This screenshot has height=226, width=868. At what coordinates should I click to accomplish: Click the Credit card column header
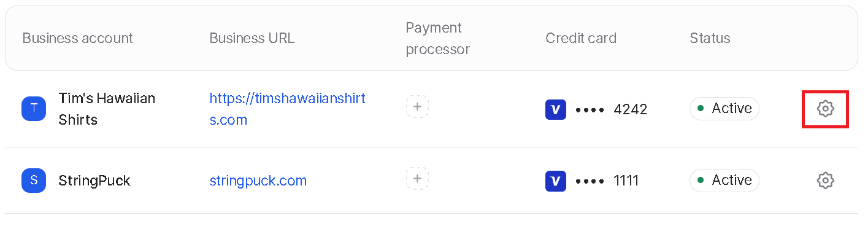(581, 38)
